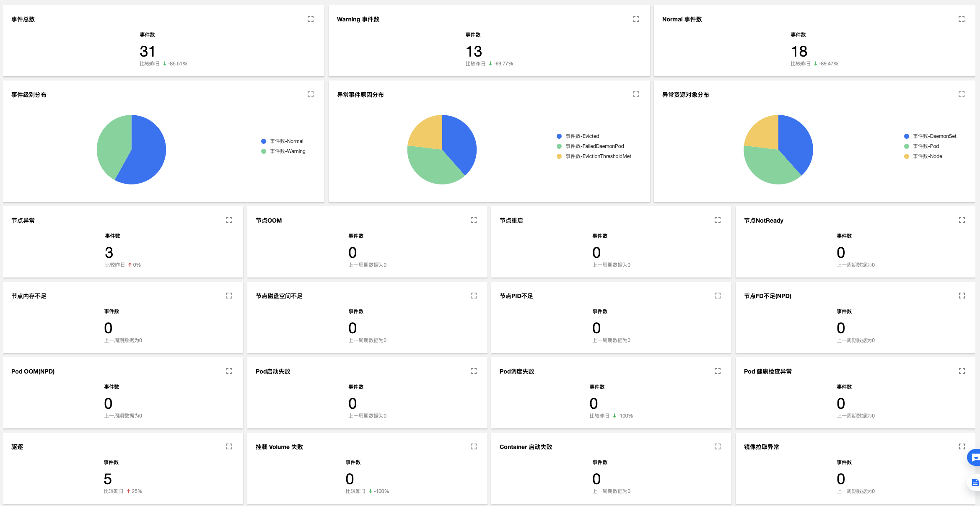
Task: Expand the Warning 事件数 panel to fullscreen
Action: tap(636, 19)
